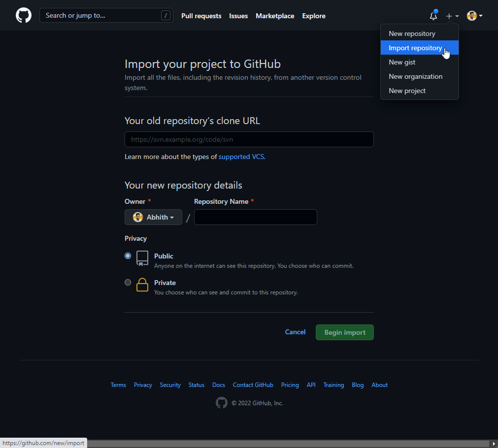Click the GitHub octocat logo in the header
Screen dimensions: 498x448
coord(23,15)
